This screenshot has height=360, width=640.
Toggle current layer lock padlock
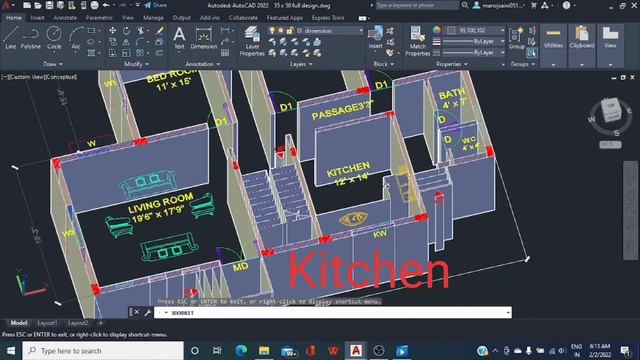click(x=289, y=31)
